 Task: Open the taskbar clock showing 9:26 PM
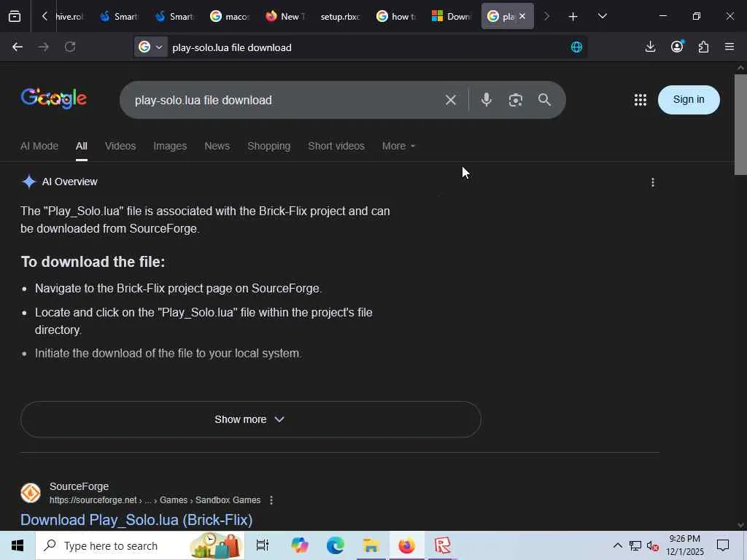click(684, 545)
